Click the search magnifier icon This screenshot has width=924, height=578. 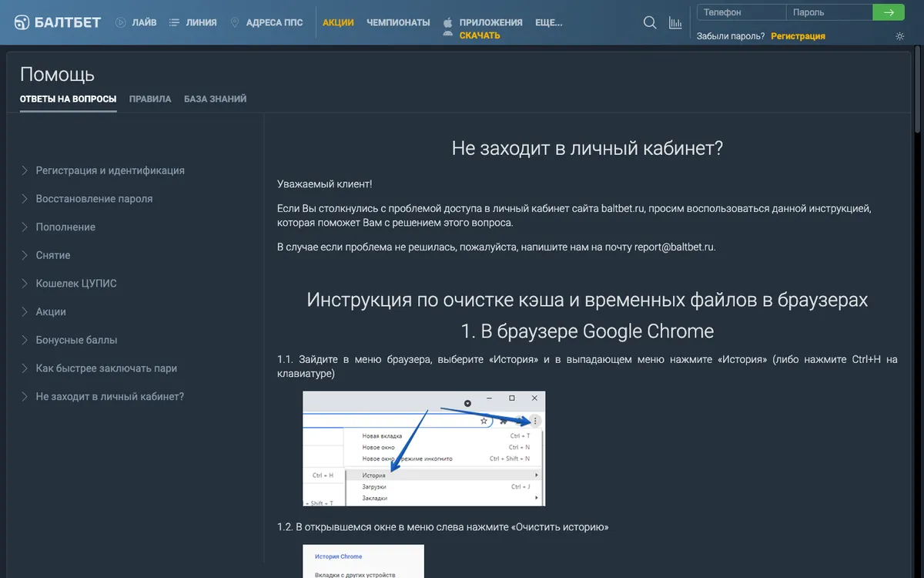point(650,22)
